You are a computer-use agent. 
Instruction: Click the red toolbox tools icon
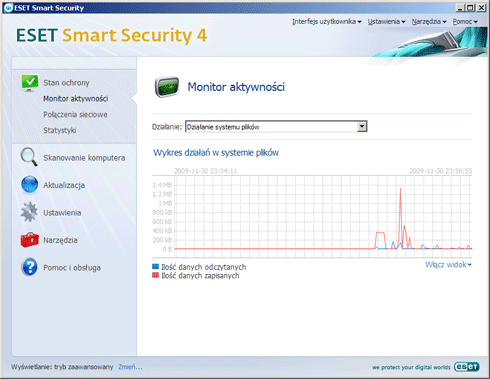tap(30, 240)
